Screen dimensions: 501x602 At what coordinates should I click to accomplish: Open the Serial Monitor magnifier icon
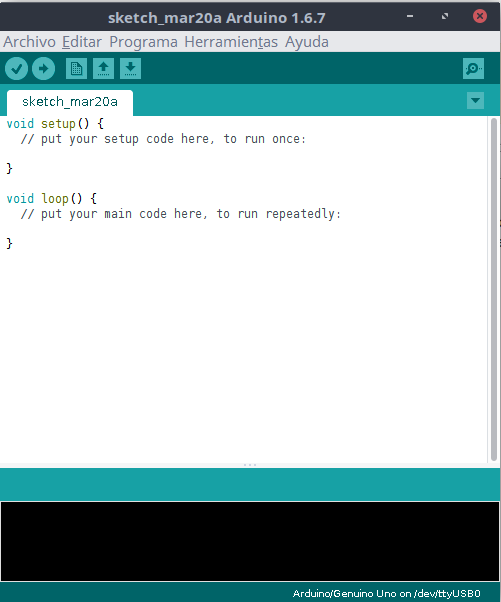[x=473, y=69]
